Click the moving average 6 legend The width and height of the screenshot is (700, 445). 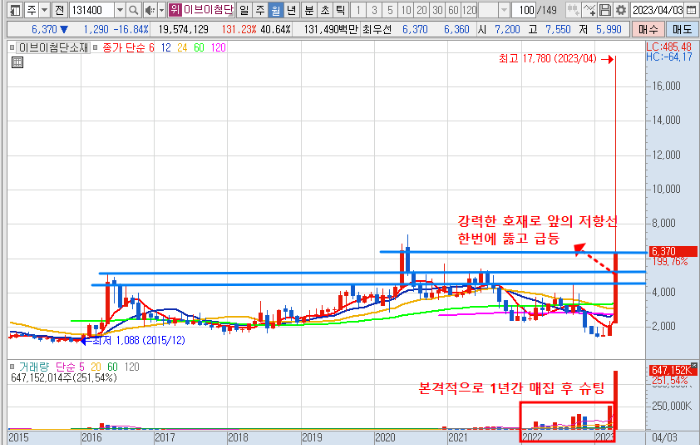click(x=151, y=47)
